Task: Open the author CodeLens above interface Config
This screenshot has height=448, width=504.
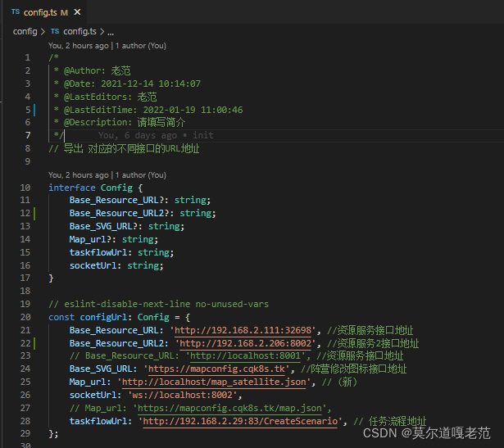Action: (x=107, y=174)
